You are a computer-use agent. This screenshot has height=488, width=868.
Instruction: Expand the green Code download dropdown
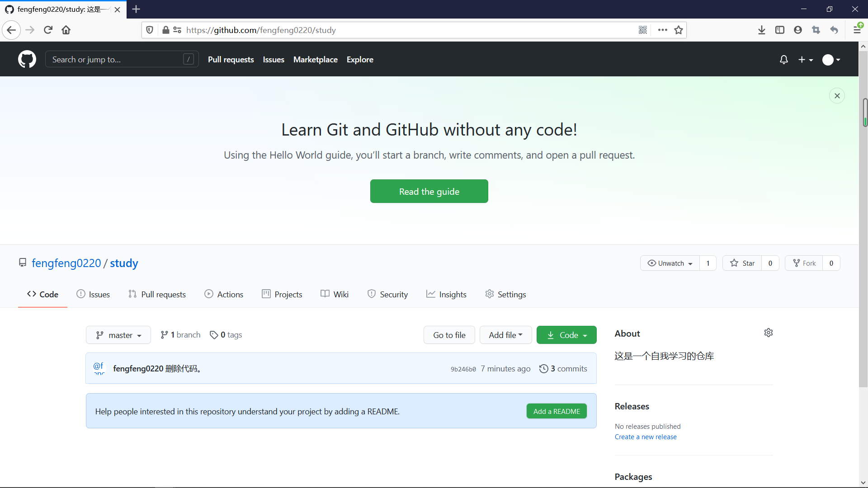tap(566, 335)
